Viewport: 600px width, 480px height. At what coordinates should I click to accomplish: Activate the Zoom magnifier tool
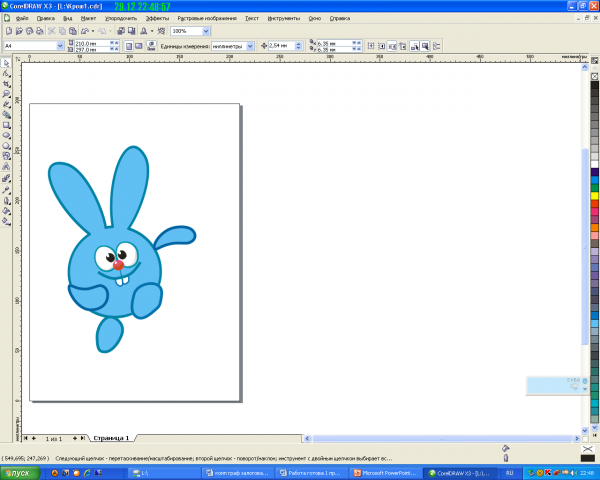coord(6,93)
